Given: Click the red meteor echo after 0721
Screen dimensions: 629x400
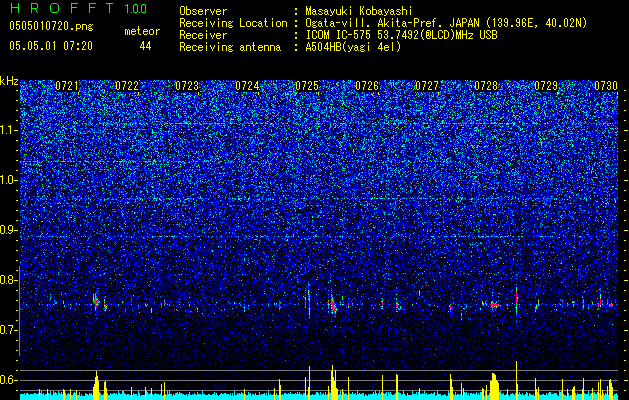Looking at the screenshot, I should (x=96, y=302).
